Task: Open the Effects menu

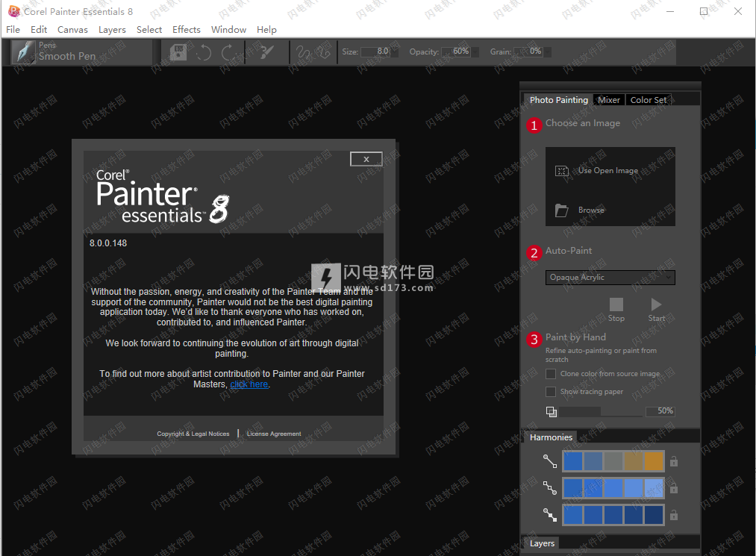Action: point(186,30)
